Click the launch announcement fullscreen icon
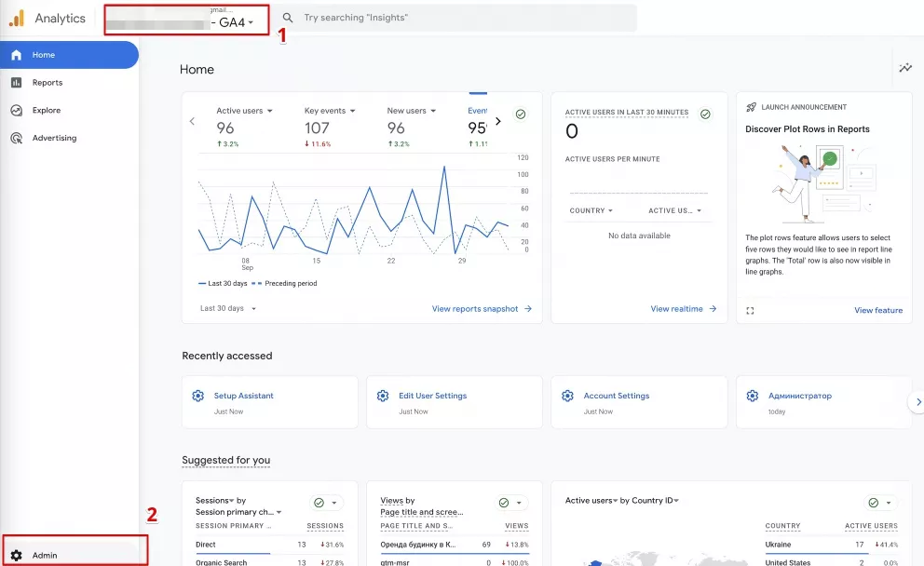 pos(750,310)
